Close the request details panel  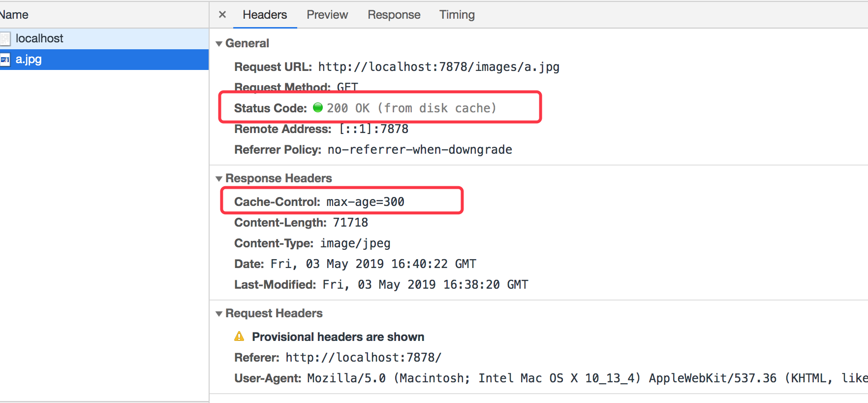click(x=222, y=15)
